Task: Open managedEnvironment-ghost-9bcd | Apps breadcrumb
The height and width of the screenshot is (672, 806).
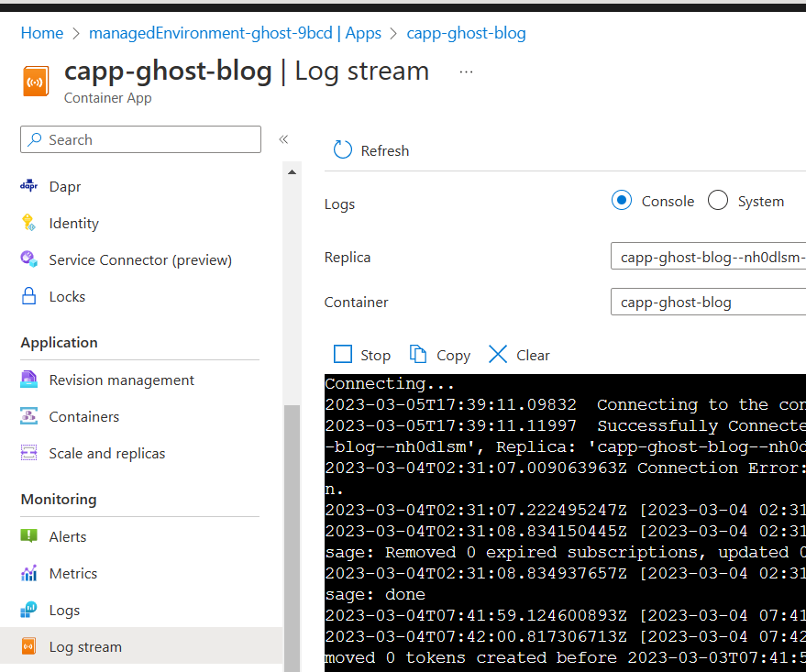Action: [235, 33]
